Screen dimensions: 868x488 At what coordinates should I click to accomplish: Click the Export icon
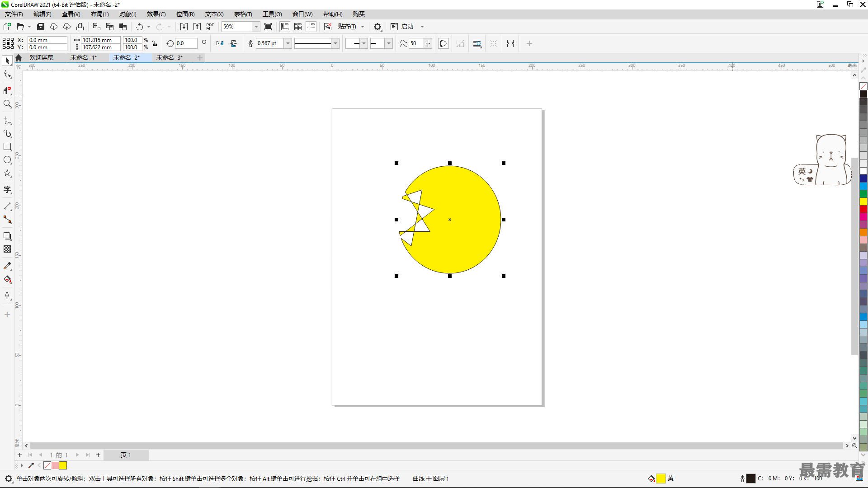[197, 27]
